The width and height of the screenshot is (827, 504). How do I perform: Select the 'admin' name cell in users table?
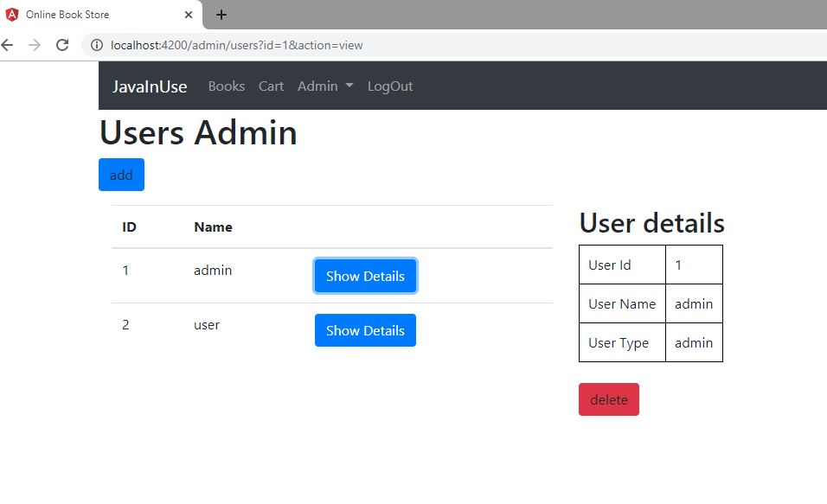click(x=213, y=271)
